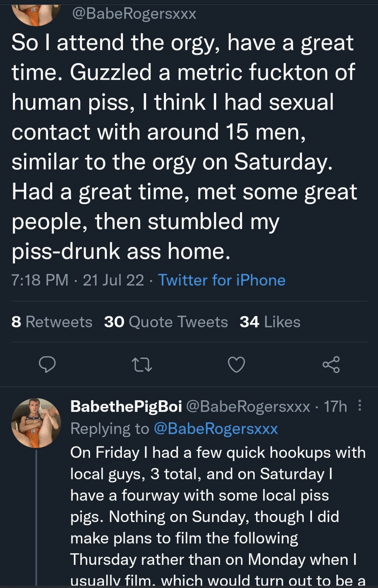Tap the retweet arrows icon
This screenshot has width=378, height=588.
pyautogui.click(x=142, y=365)
